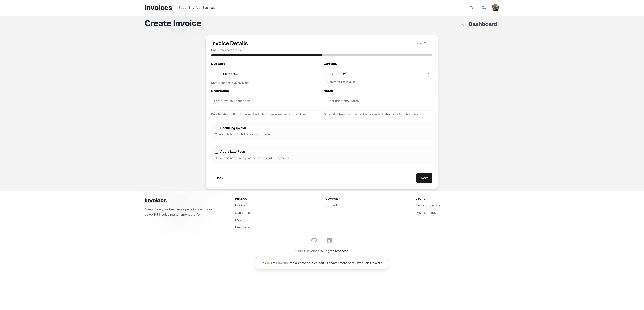Click the Next button

click(x=424, y=178)
